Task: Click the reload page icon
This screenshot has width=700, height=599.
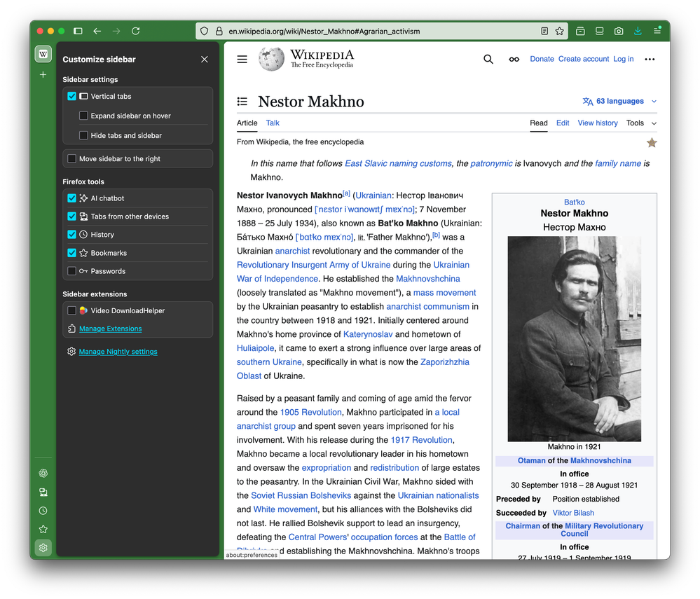Action: click(x=136, y=31)
